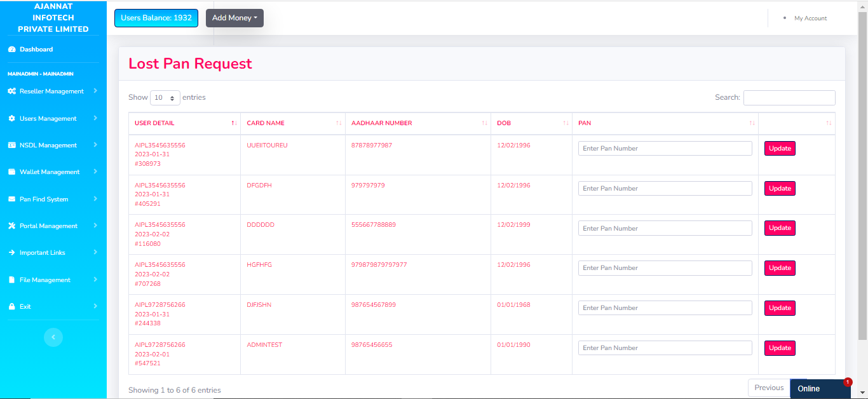Click the Pan Number field for ADMINTEST

pyautogui.click(x=665, y=348)
